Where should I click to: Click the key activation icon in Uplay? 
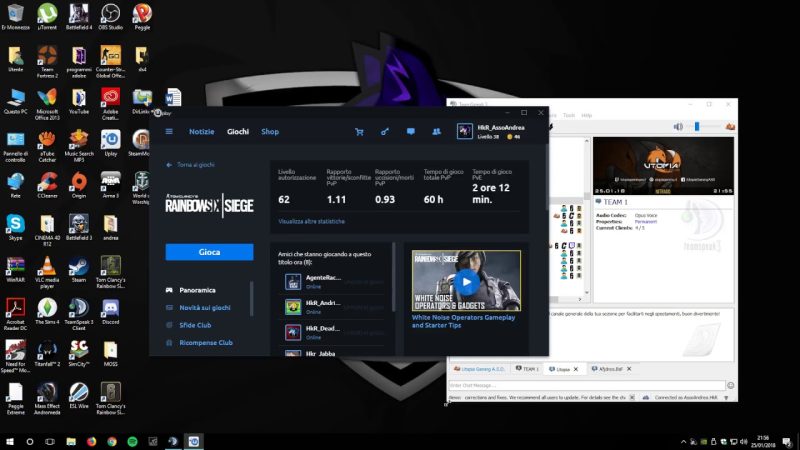(385, 132)
